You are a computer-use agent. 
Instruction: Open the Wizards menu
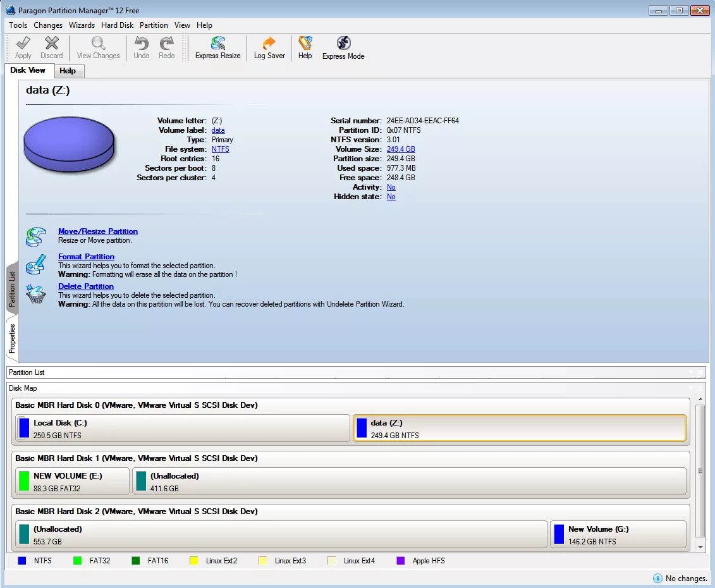[82, 25]
